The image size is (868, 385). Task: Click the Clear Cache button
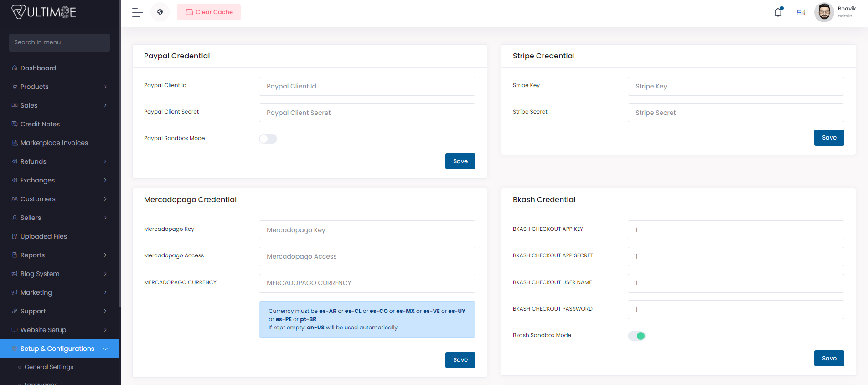(x=209, y=12)
